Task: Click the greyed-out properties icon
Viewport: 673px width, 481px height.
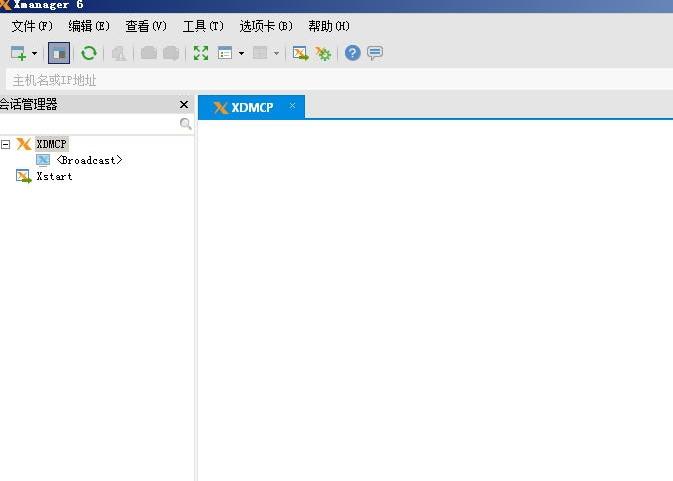Action: coord(119,54)
